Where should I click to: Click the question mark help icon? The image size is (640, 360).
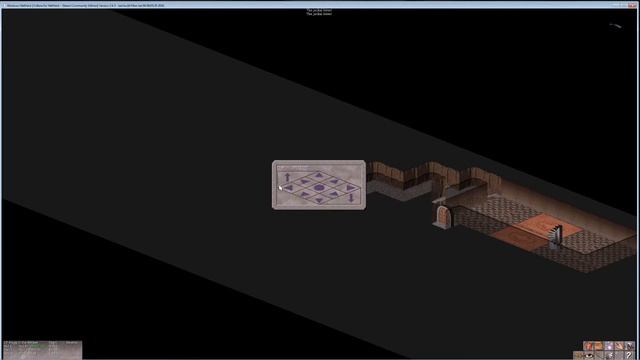629,356
